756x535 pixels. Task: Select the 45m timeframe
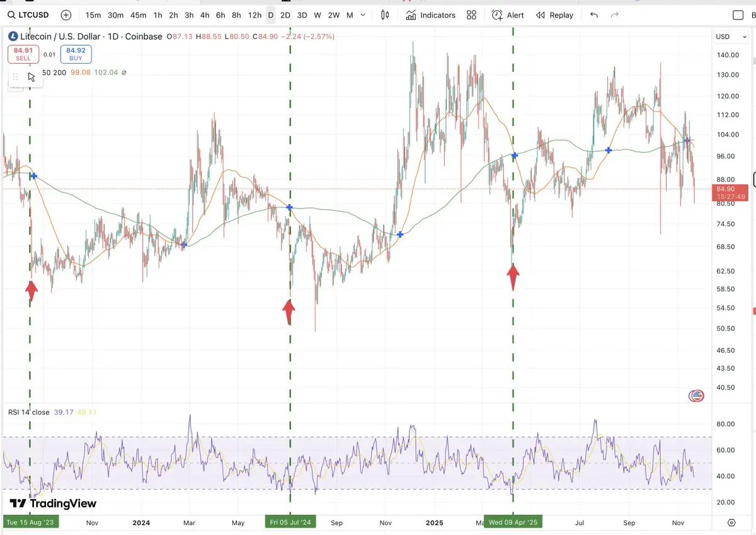138,15
